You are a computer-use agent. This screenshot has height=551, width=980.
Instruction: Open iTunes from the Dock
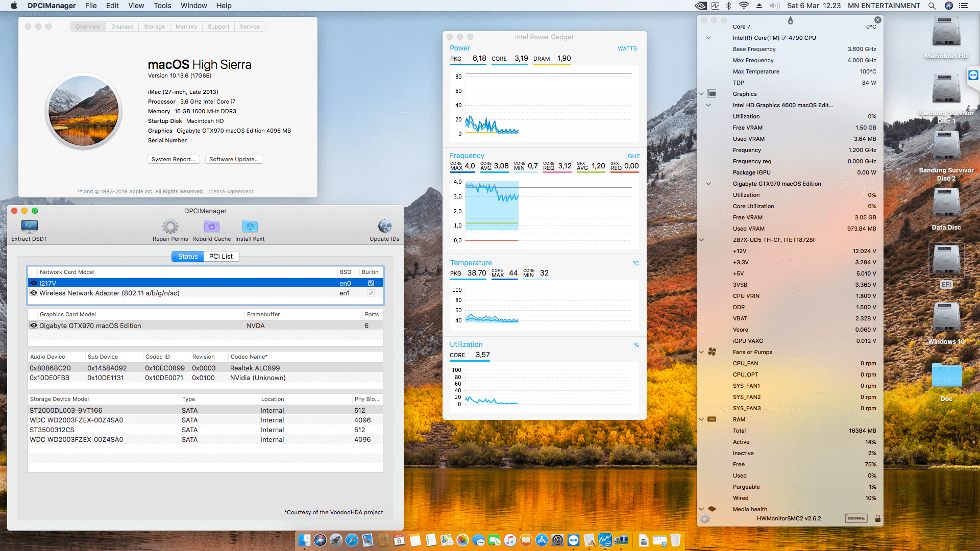[510, 540]
